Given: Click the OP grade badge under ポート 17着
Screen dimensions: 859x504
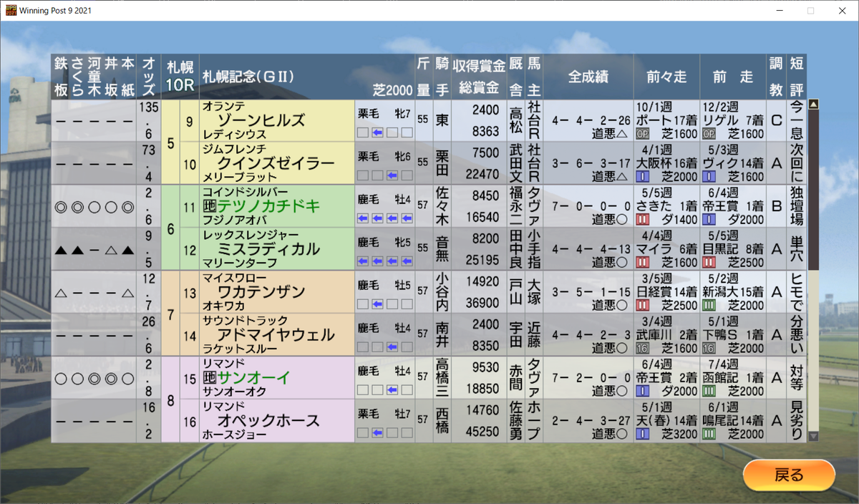Looking at the screenshot, I should pos(642,134).
